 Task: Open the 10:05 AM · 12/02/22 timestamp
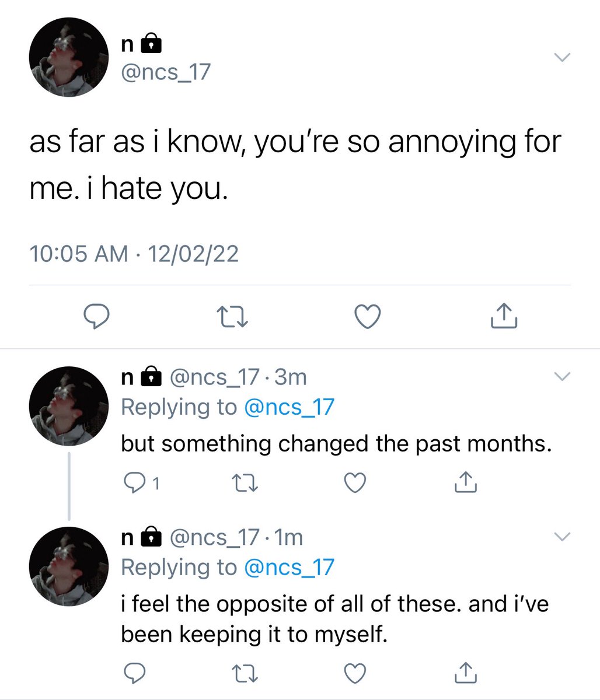(134, 254)
